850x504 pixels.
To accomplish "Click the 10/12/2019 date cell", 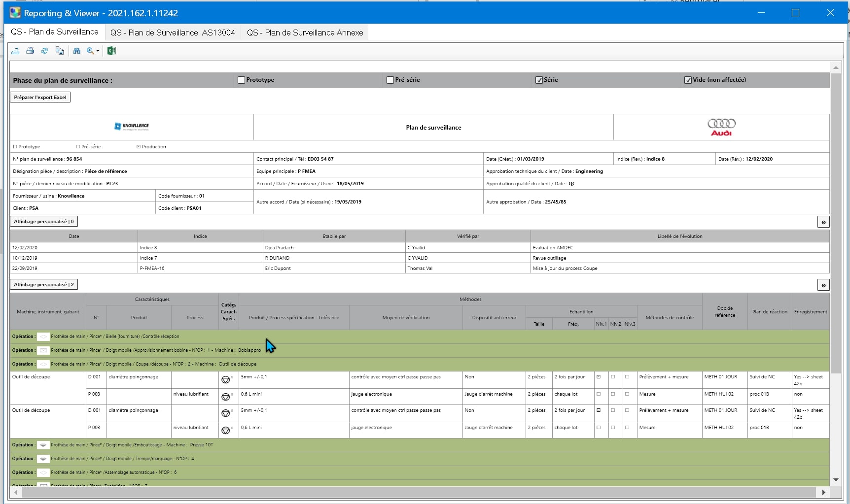I will (74, 258).
